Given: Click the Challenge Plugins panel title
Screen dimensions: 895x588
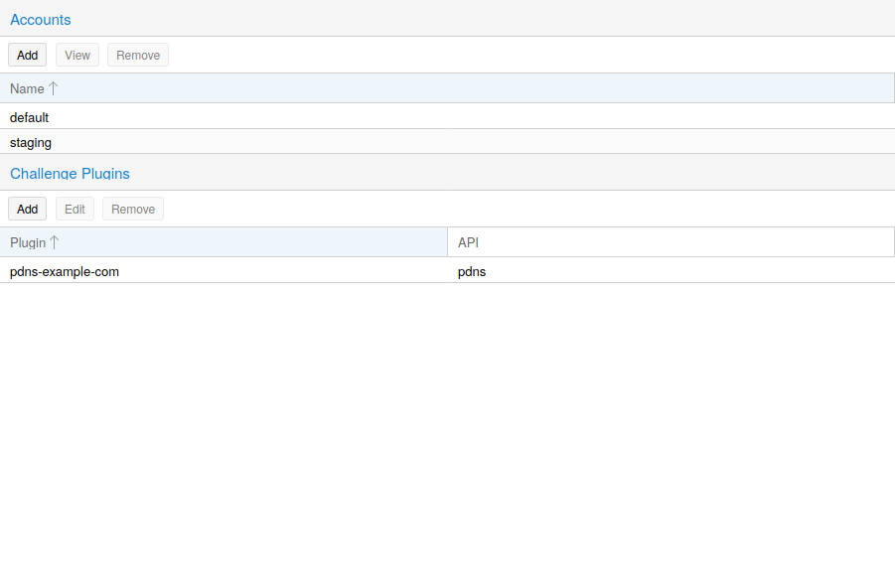Looking at the screenshot, I should (x=70, y=174).
